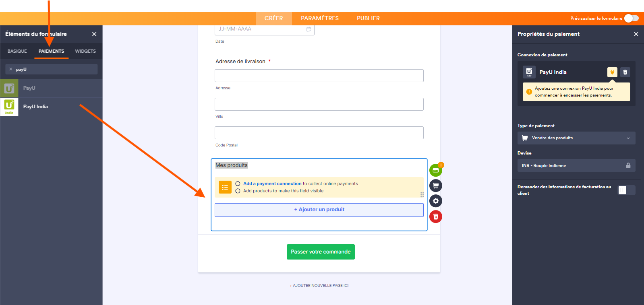Click the green payment connection wizard icon

click(435, 171)
